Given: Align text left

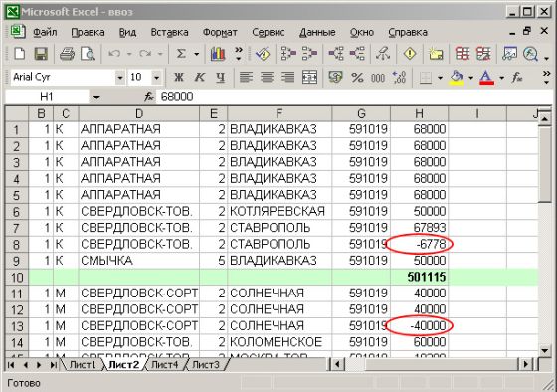Looking at the screenshot, I should [246, 77].
